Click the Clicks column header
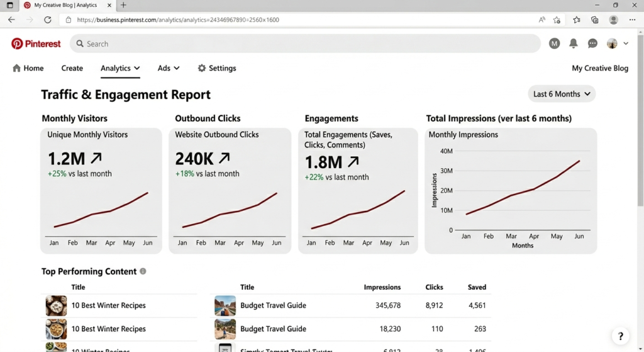 [x=434, y=287]
